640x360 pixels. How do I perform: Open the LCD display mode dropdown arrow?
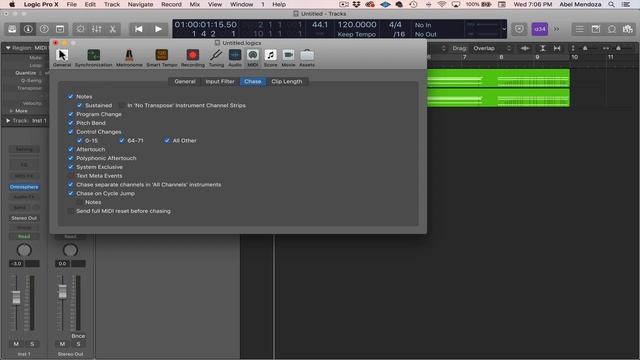(x=504, y=29)
